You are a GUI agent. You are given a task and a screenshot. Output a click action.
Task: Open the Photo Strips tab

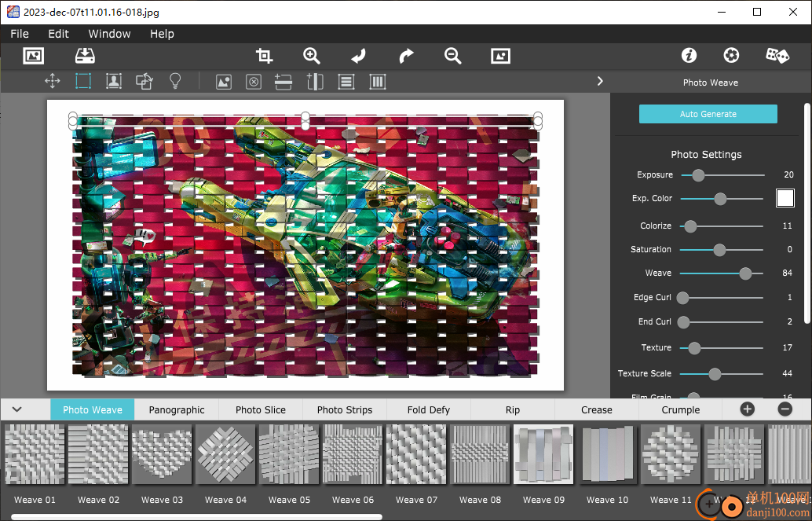(x=345, y=409)
